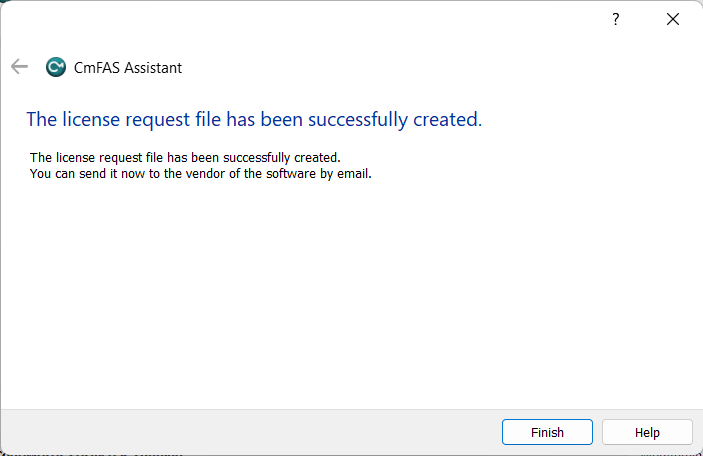Viewport: 703px width, 456px height.
Task: Click the blue success heading text
Action: pos(254,119)
